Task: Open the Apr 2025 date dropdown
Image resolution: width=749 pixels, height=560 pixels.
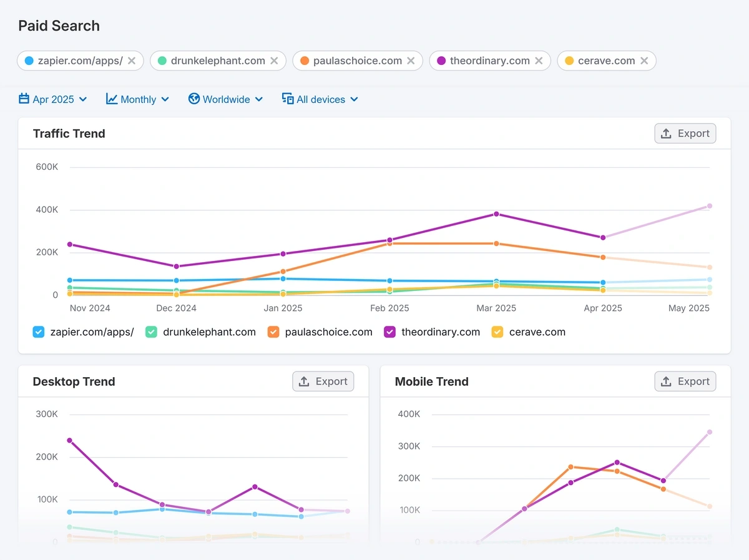Action: click(x=53, y=99)
